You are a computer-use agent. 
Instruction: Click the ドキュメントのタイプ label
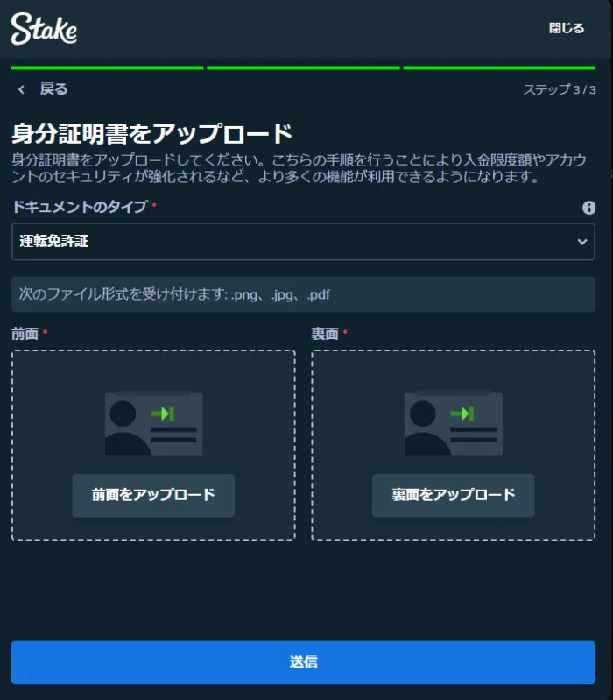pyautogui.click(x=80, y=207)
